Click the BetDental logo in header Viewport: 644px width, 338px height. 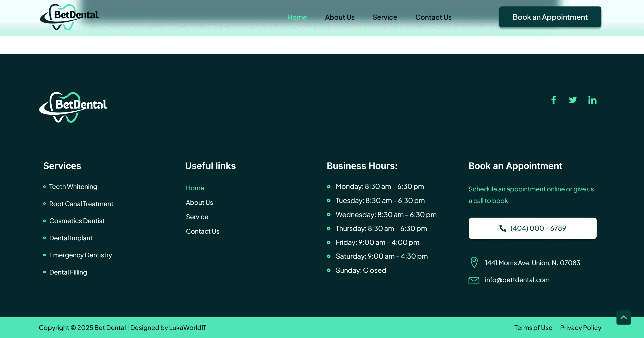point(70,17)
